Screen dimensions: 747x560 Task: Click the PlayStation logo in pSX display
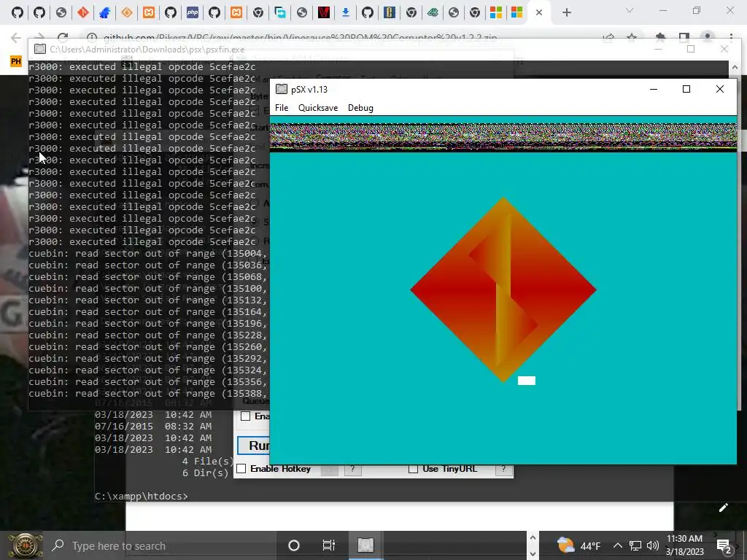pyautogui.click(x=503, y=289)
